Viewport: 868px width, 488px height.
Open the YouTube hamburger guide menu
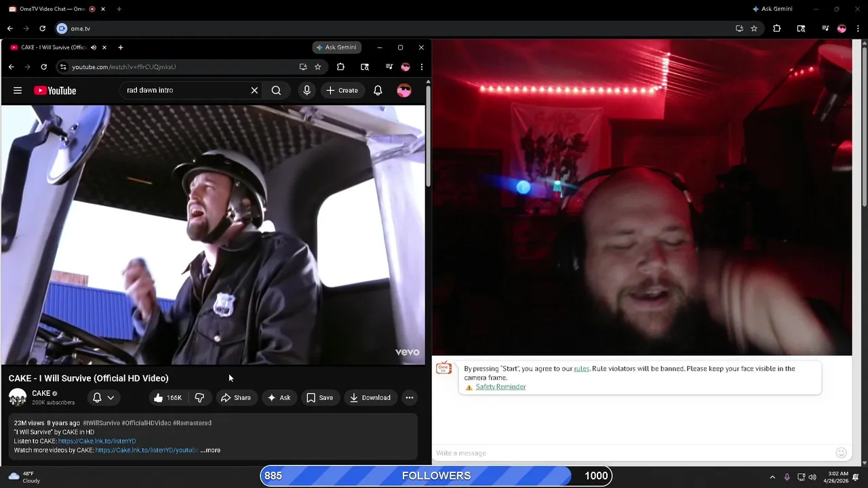click(18, 90)
